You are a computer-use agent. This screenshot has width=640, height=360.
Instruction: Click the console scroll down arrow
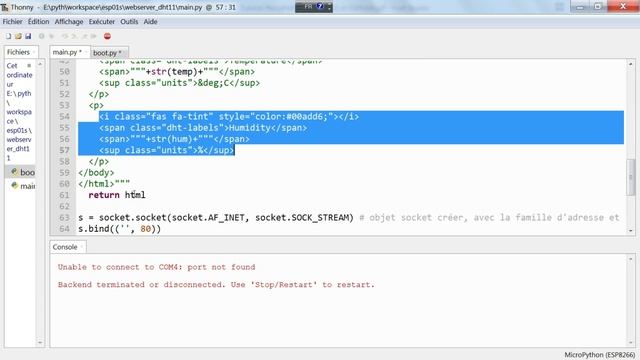tap(631, 343)
